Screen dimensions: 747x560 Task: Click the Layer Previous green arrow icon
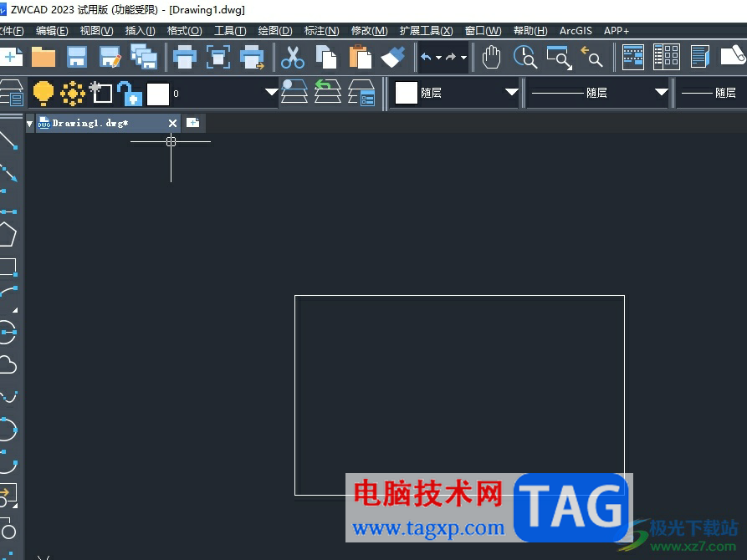[x=328, y=91]
